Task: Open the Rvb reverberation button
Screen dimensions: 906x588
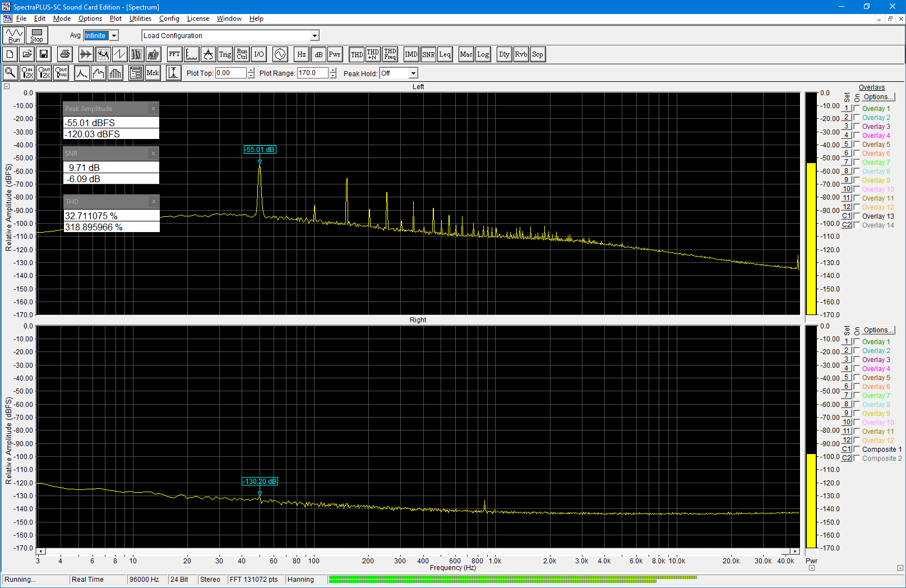Action: 521,54
